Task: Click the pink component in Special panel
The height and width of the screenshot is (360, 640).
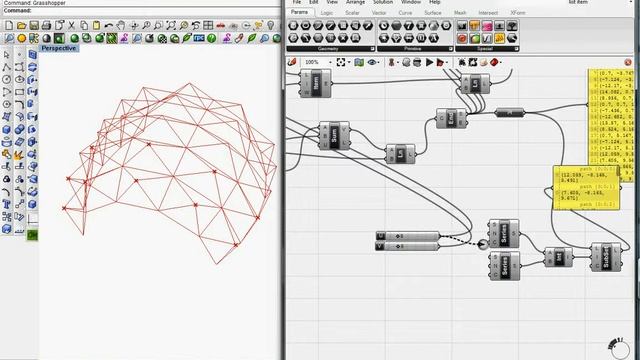Action: click(487, 26)
